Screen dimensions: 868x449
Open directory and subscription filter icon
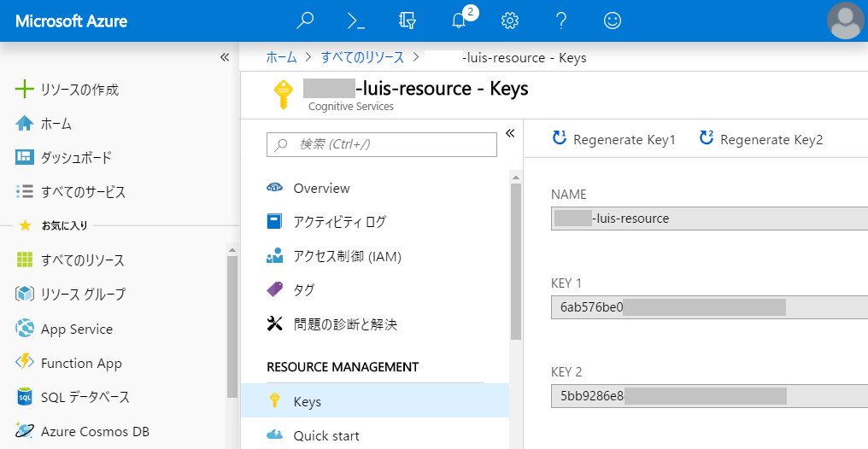point(408,20)
